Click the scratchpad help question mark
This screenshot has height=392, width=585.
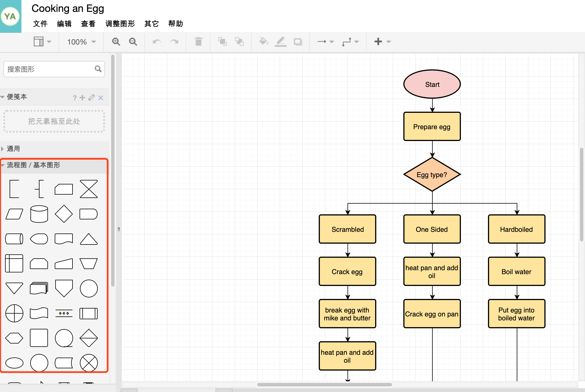coord(74,98)
